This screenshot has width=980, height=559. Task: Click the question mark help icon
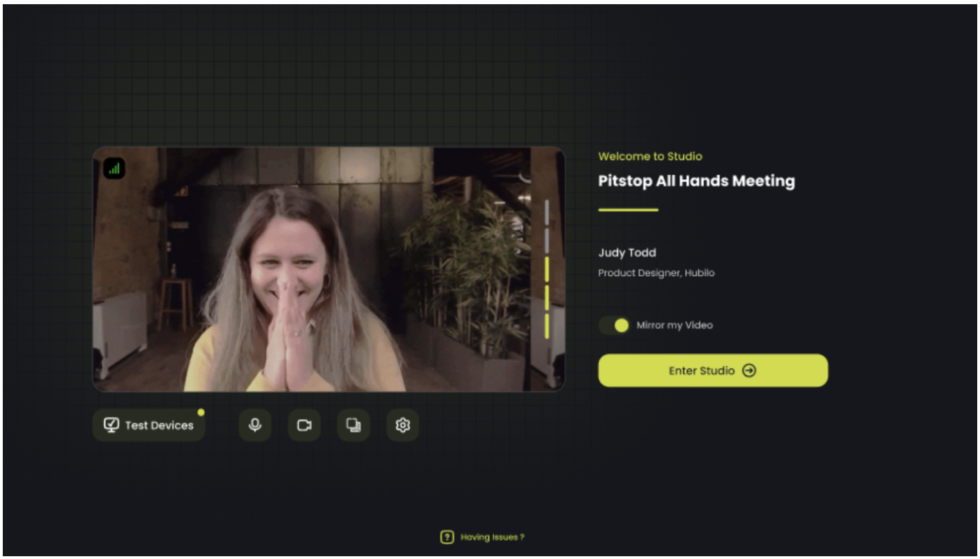pyautogui.click(x=447, y=537)
